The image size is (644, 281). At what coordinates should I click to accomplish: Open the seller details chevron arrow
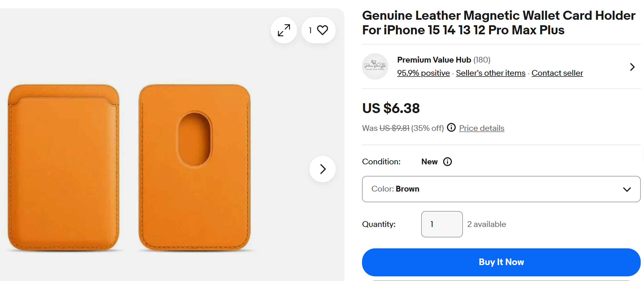pyautogui.click(x=632, y=67)
